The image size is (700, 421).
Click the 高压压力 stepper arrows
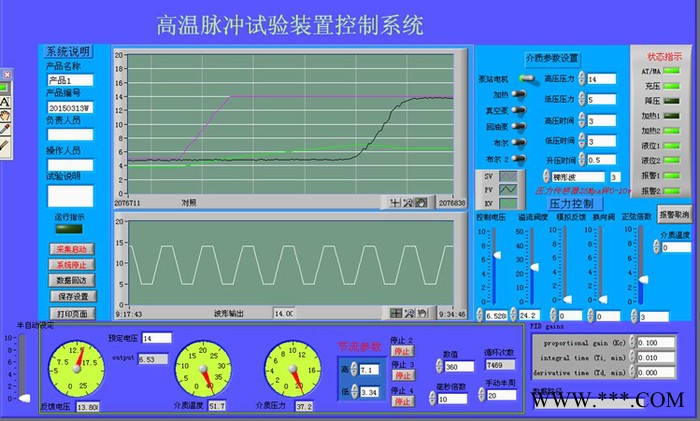pos(582,79)
